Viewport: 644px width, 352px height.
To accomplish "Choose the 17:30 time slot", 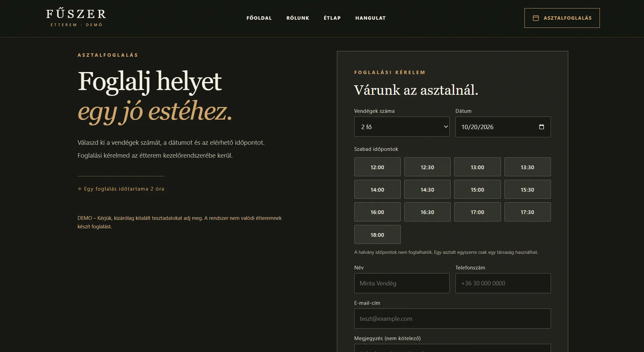I will point(527,212).
